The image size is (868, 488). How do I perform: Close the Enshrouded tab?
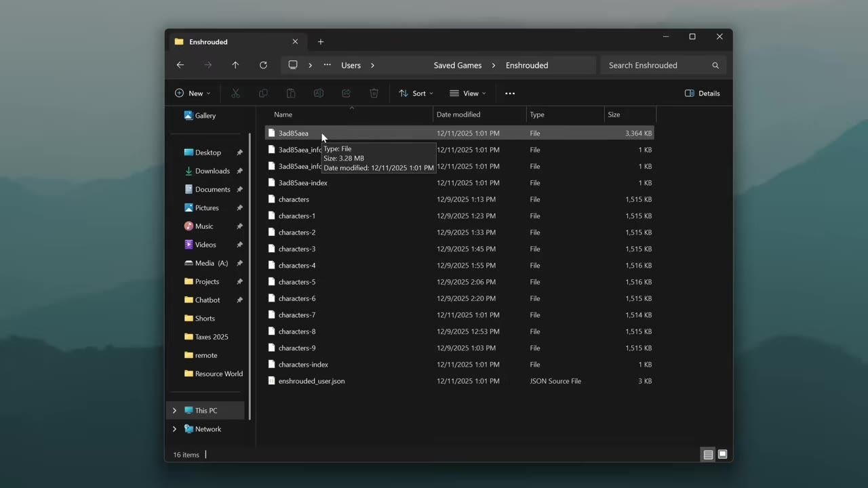[295, 42]
